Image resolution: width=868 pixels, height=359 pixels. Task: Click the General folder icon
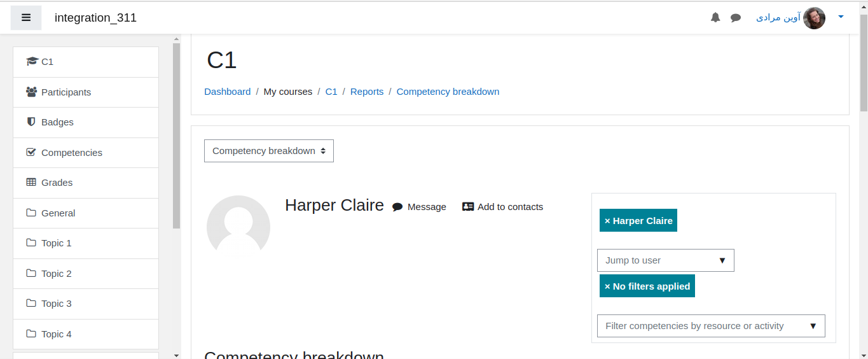tap(31, 213)
